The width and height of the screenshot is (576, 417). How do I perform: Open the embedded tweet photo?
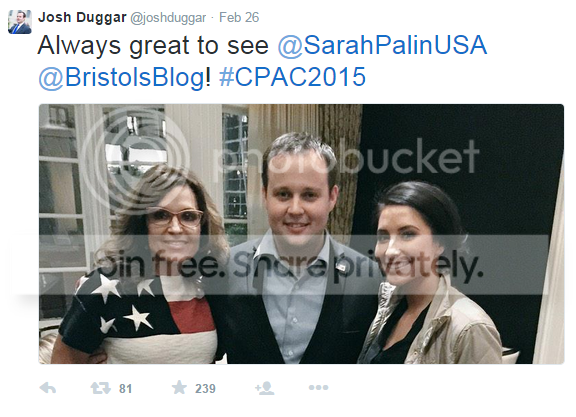301,234
